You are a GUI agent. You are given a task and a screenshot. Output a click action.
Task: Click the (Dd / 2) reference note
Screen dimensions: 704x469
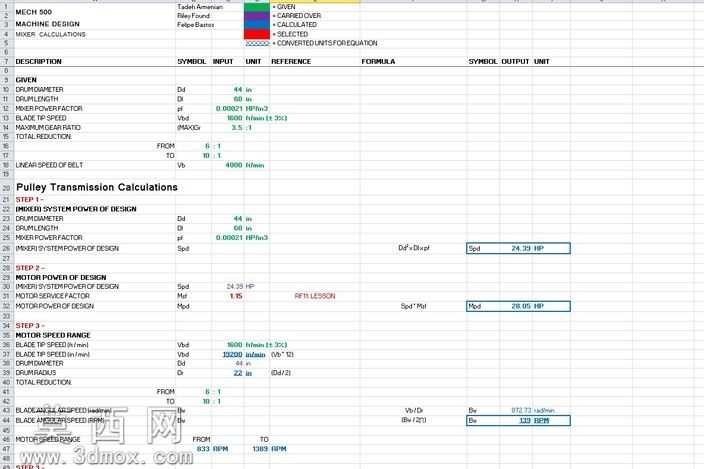[x=281, y=373]
